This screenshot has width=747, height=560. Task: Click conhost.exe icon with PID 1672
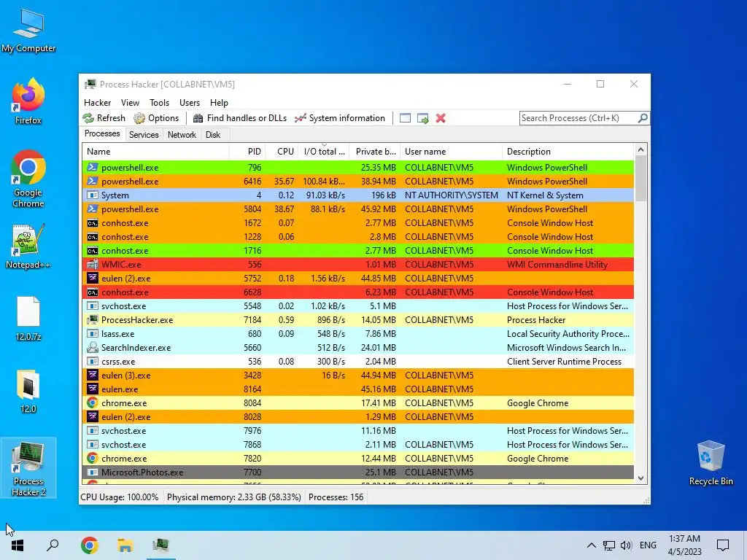coord(93,223)
